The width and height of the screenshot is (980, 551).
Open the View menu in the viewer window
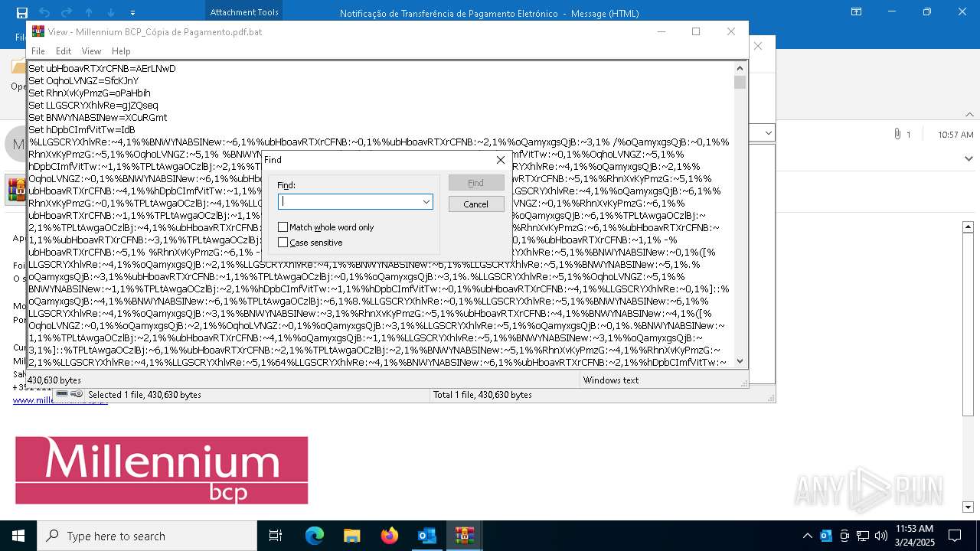(91, 51)
